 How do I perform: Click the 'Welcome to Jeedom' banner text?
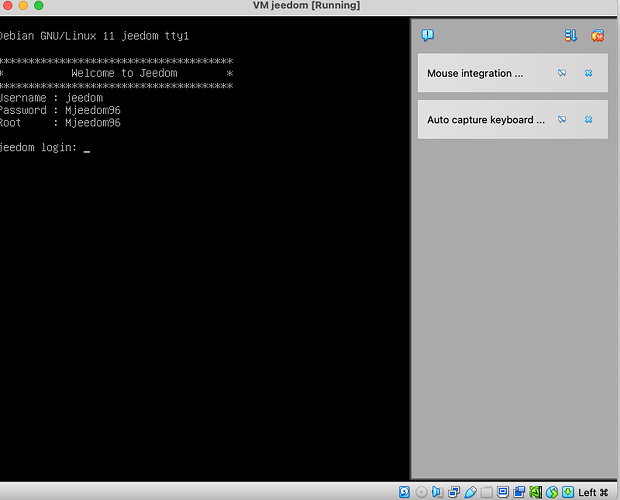click(x=124, y=73)
